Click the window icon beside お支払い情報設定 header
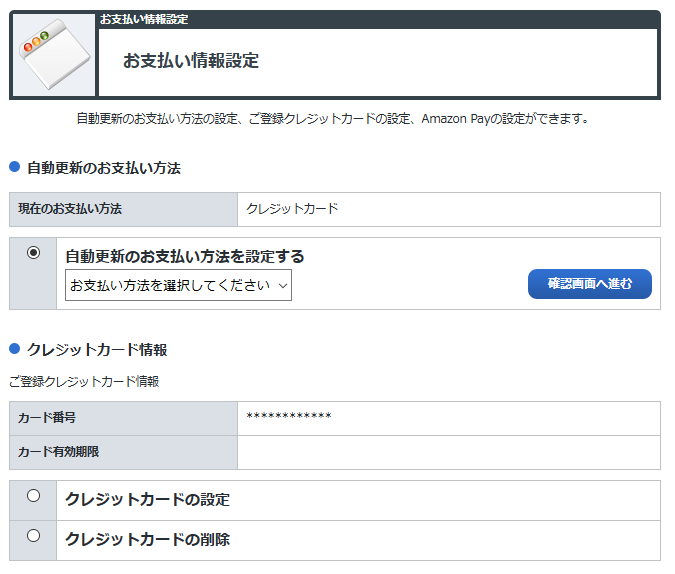The image size is (675, 574). (54, 54)
